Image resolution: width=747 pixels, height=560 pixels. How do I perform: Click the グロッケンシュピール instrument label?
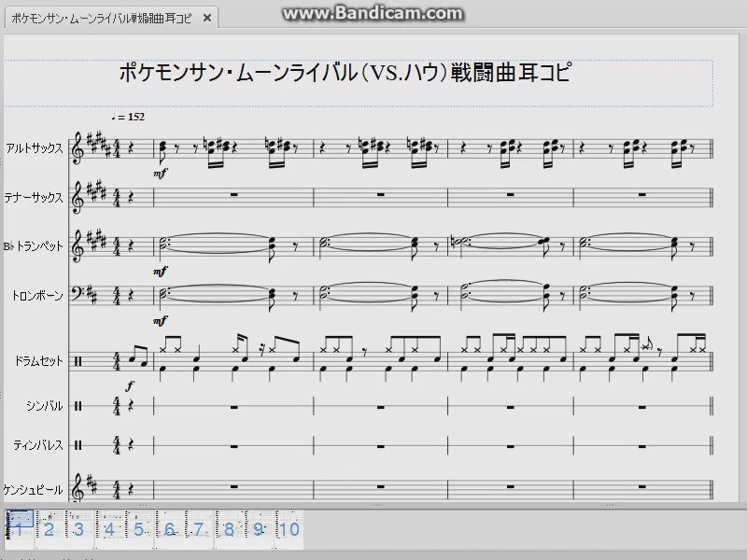point(34,489)
